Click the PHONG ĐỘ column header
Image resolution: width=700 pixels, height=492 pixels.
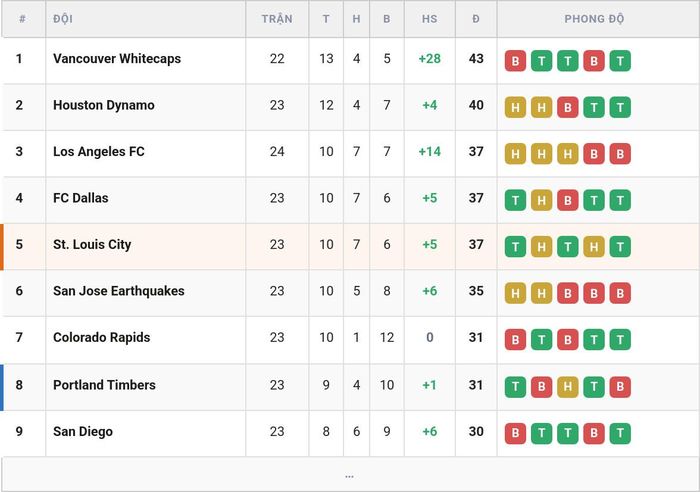594,19
